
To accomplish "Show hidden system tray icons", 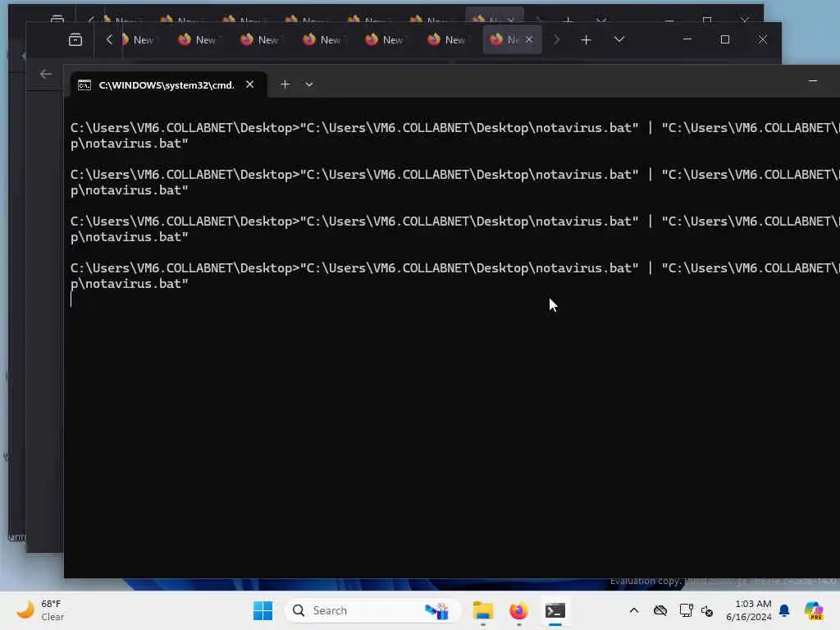I will [634, 610].
